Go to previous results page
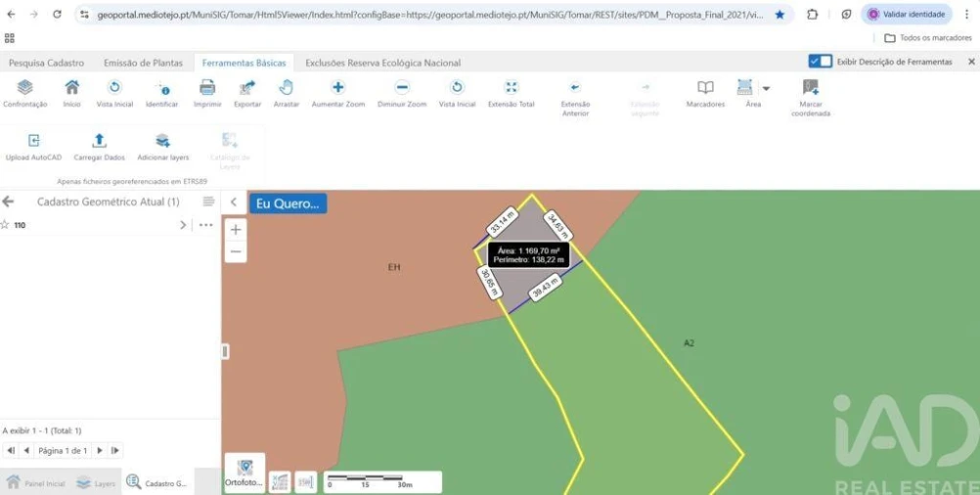Viewport: 980px width, 495px height. coord(26,450)
